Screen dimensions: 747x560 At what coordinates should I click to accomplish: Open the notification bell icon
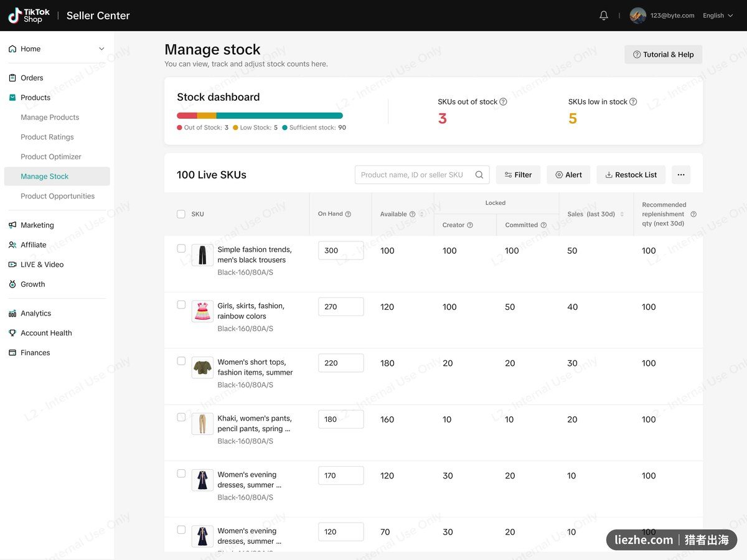[603, 16]
